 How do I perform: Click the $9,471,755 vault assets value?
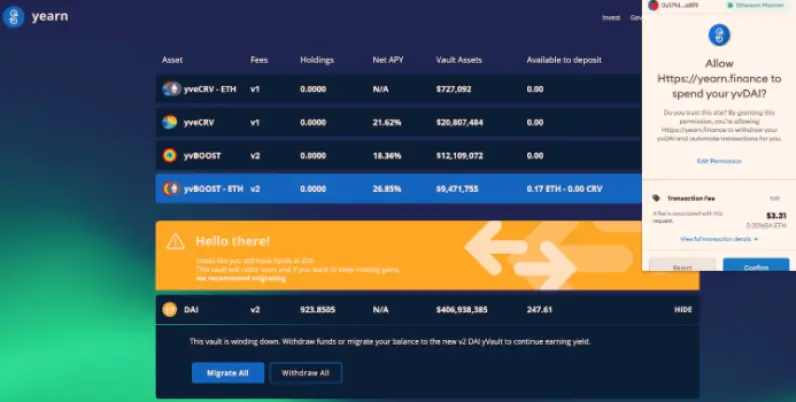[x=457, y=189]
